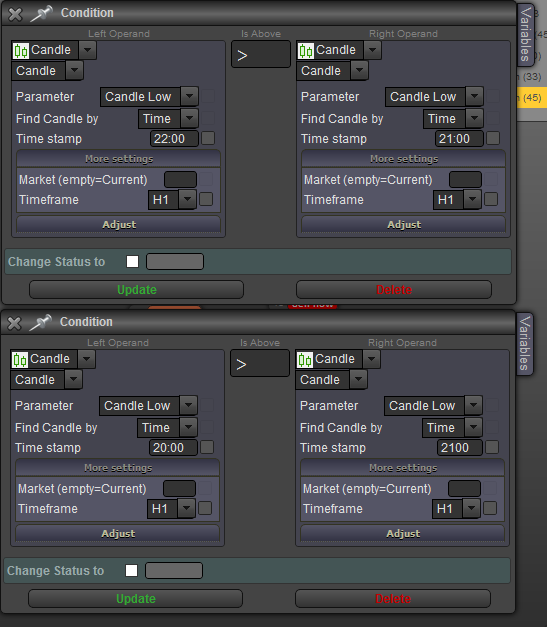Toggle Timeframe checkbox in top Left Operand
This screenshot has height=627, width=547.
206,199
